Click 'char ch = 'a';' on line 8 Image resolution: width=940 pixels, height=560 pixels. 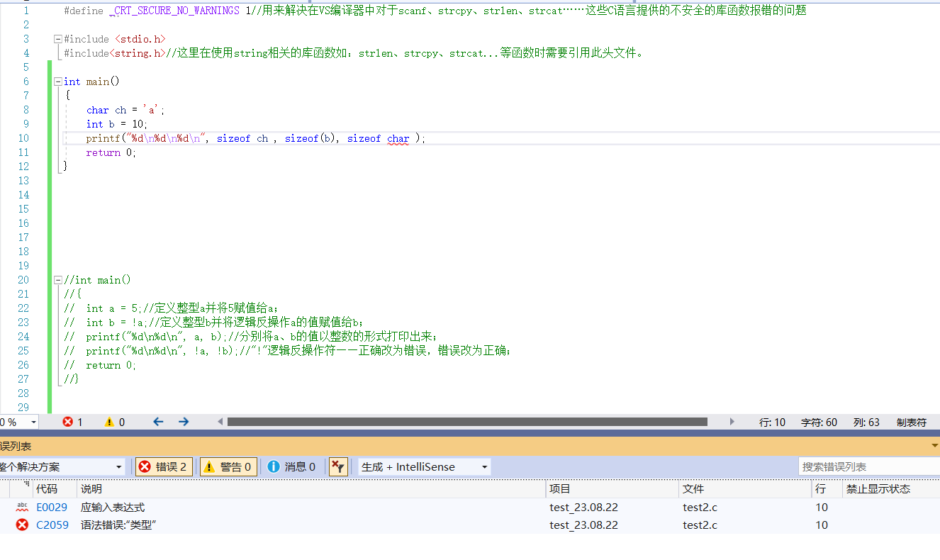pyautogui.click(x=125, y=110)
